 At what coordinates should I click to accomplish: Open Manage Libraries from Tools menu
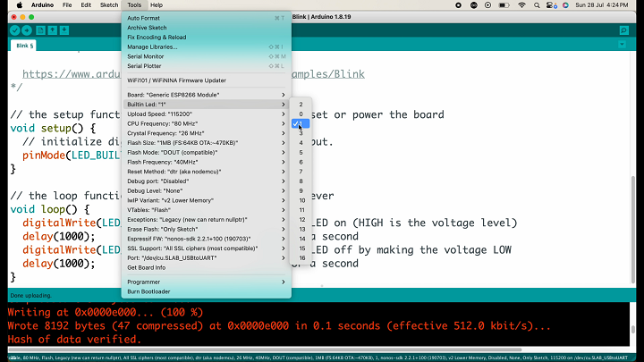(207, 46)
